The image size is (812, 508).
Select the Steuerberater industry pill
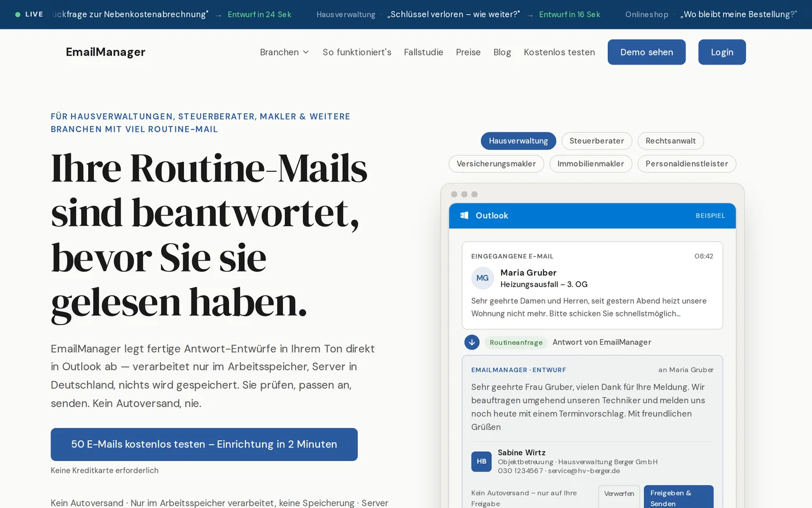[597, 141]
